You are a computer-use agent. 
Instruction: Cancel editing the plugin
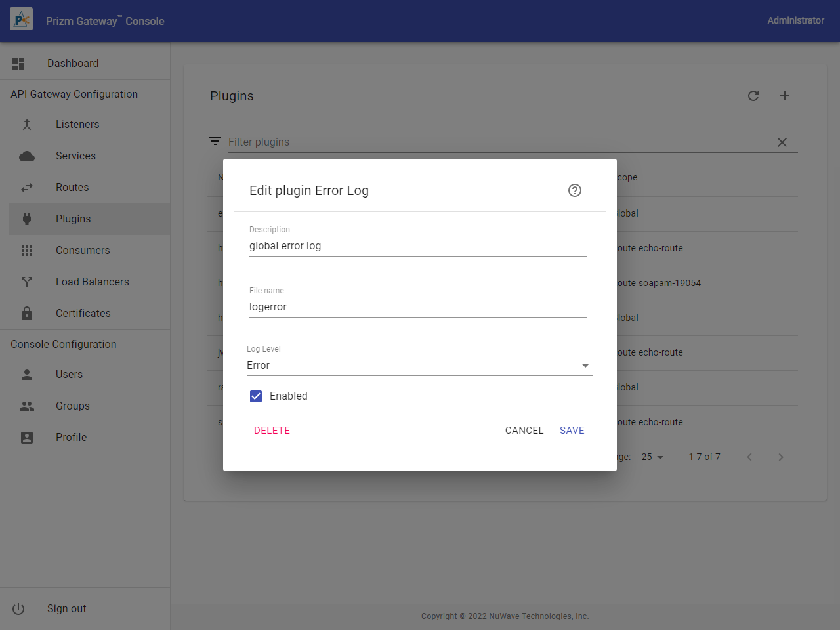524,430
